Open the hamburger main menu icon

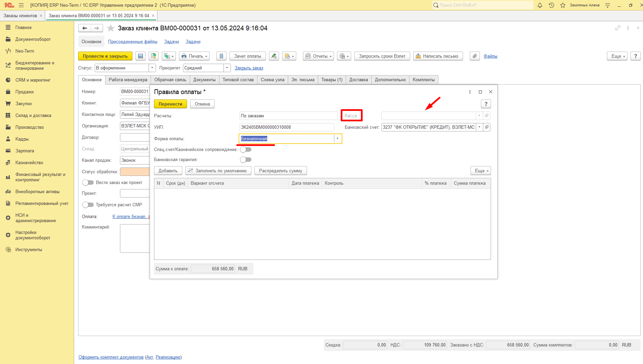click(21, 5)
